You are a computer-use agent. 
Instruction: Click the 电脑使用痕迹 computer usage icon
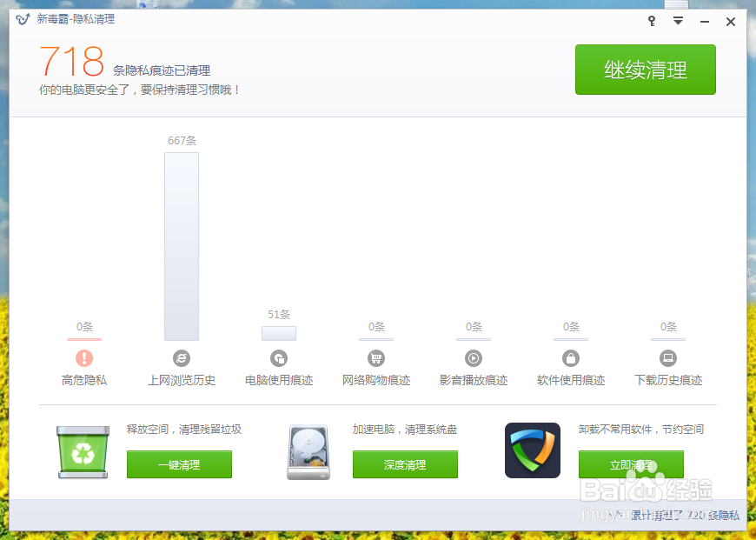click(x=278, y=357)
